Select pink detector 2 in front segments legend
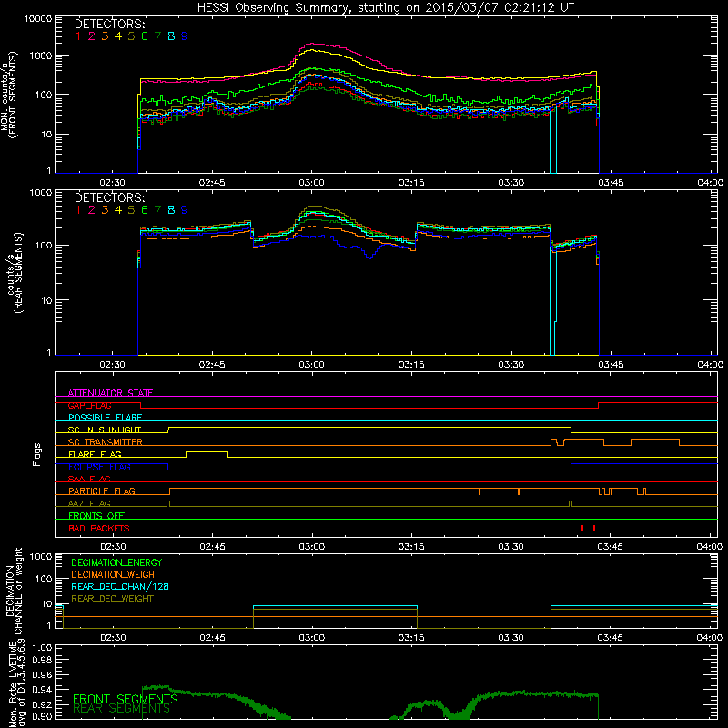Image resolution: width=728 pixels, height=728 pixels. tap(92, 36)
